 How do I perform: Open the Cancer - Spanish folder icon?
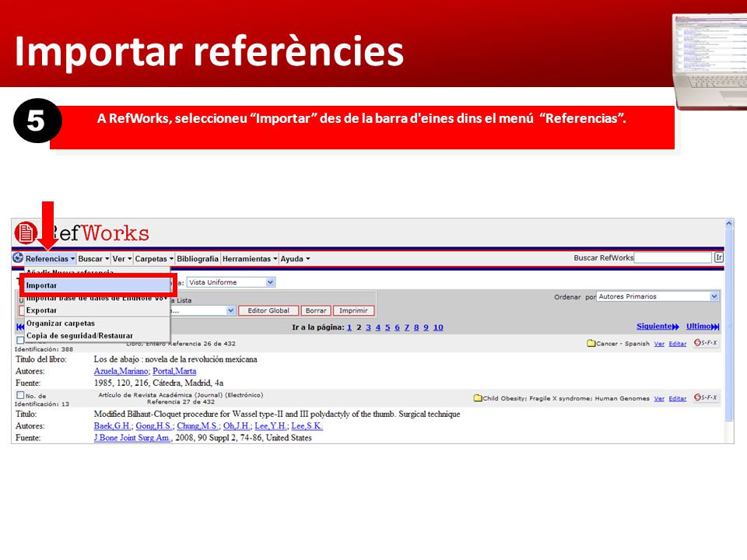[591, 343]
